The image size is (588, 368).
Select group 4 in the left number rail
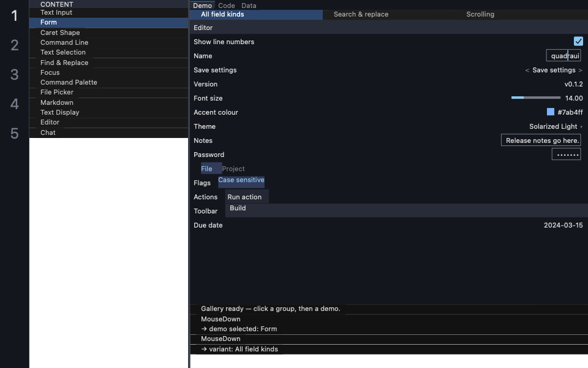point(15,104)
